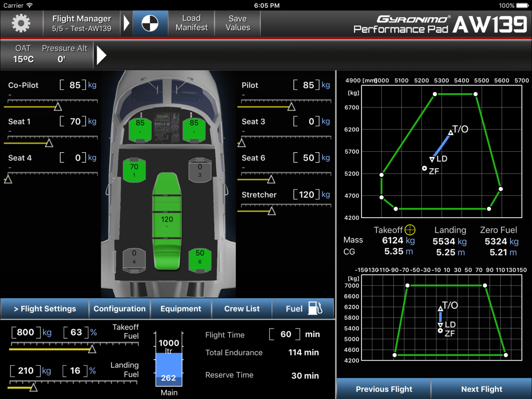Edit the Flight Time input field
Viewport: 532px width, 399px height.
point(284,334)
